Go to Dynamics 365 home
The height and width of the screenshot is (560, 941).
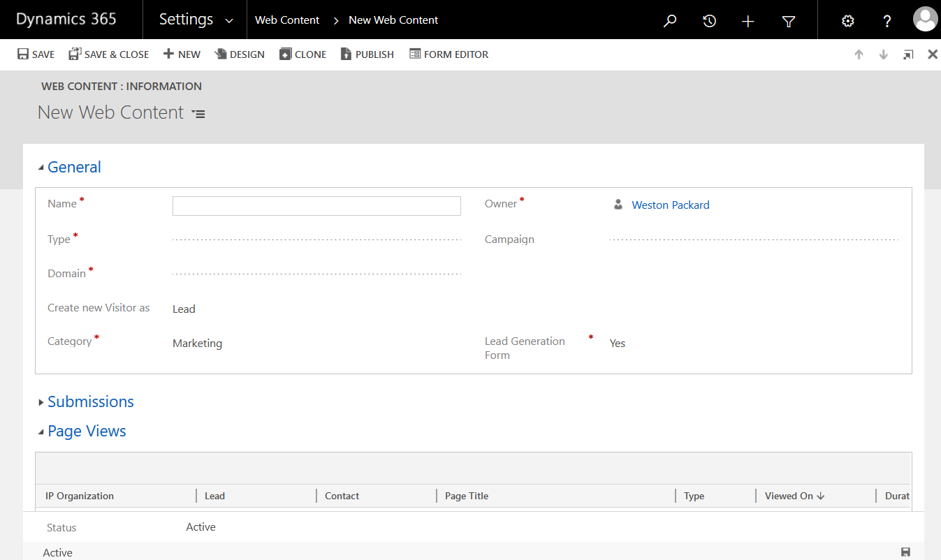tap(66, 20)
